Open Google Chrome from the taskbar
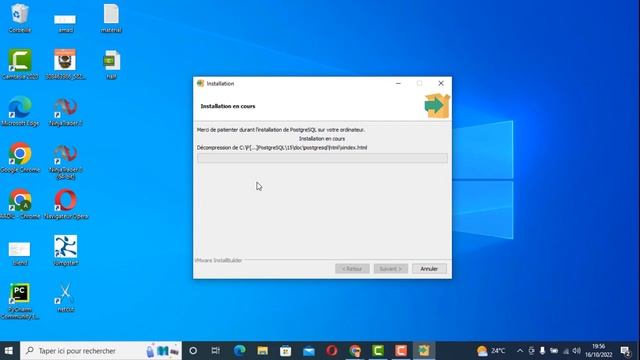 (x=355, y=351)
